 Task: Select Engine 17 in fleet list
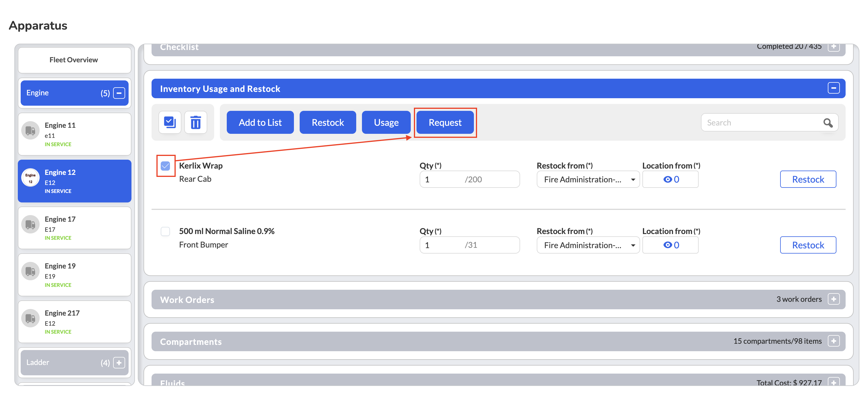click(74, 228)
